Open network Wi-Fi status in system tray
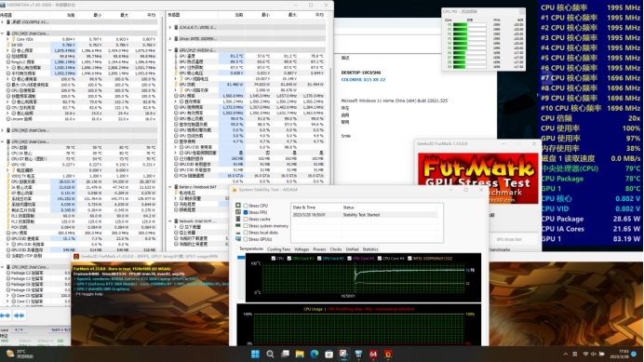 pyautogui.click(x=585, y=355)
